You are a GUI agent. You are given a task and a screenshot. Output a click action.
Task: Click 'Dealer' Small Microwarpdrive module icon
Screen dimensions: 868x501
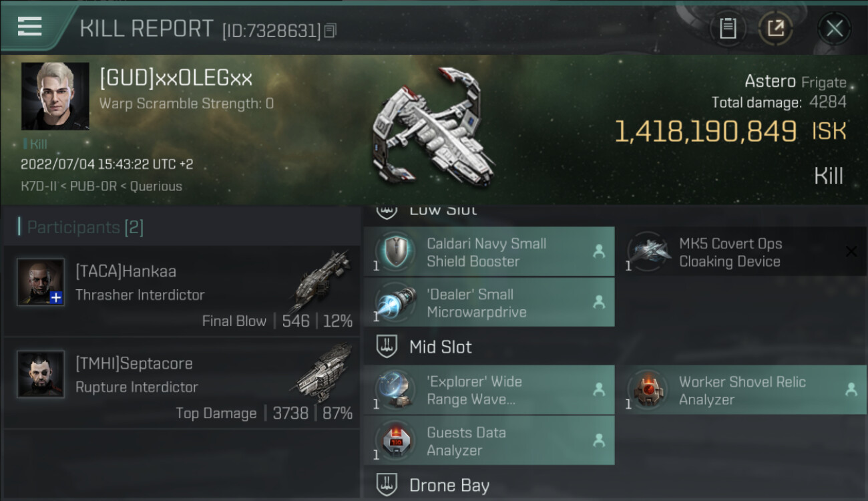point(395,302)
